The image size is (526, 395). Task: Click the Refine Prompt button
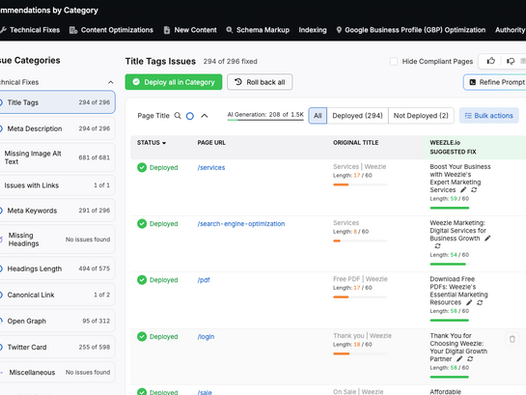[494, 82]
